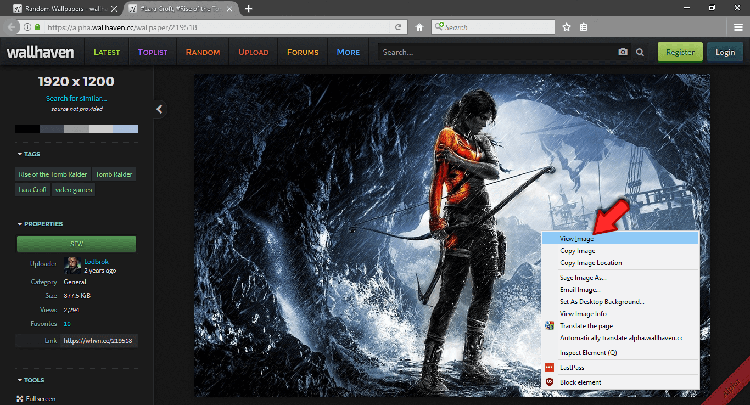Choose Email Image from context menu
The image size is (750, 405).
620,289
